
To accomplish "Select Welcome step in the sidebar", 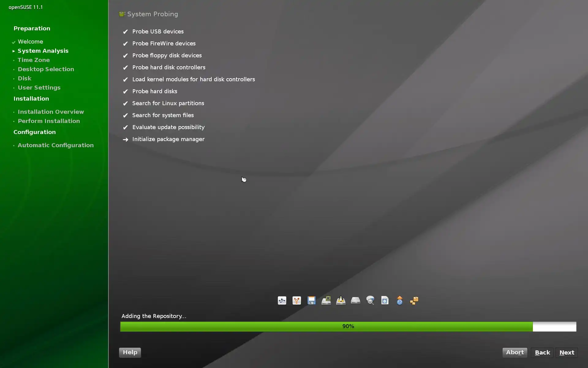I will pos(30,42).
